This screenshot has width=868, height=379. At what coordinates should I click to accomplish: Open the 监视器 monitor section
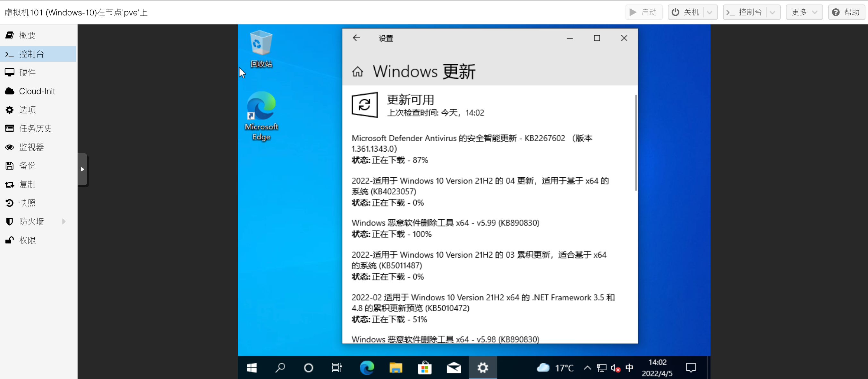(x=38, y=147)
